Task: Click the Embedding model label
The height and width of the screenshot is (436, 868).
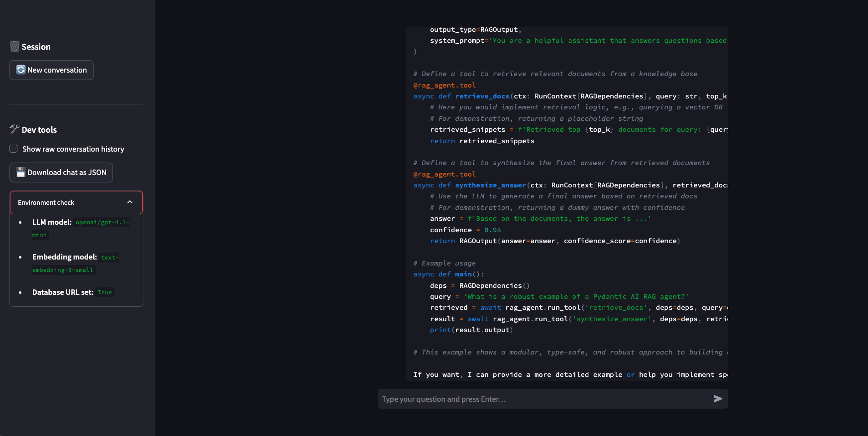Action: tap(65, 257)
